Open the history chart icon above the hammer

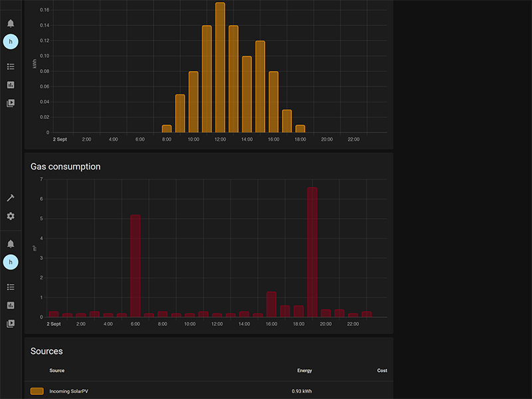point(11,85)
